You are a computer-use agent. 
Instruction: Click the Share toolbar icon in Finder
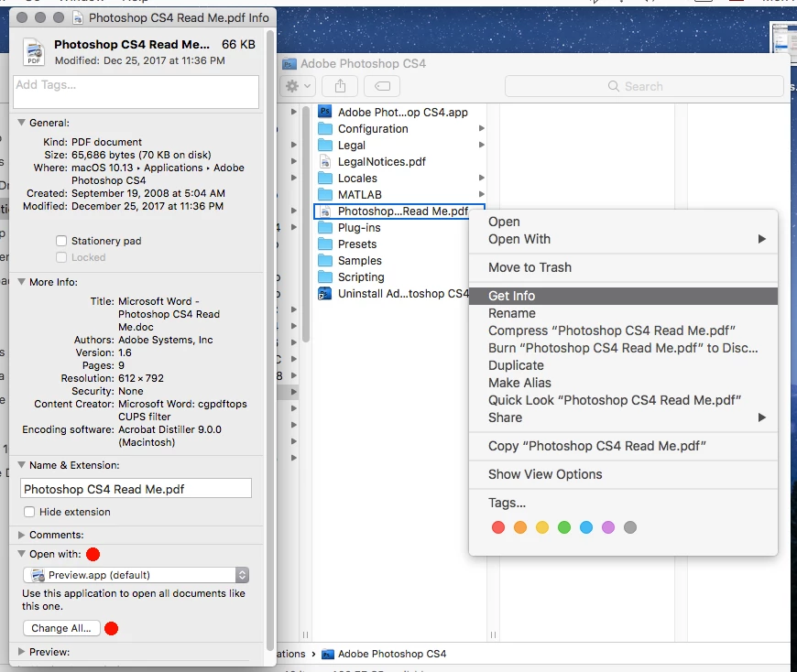[340, 86]
